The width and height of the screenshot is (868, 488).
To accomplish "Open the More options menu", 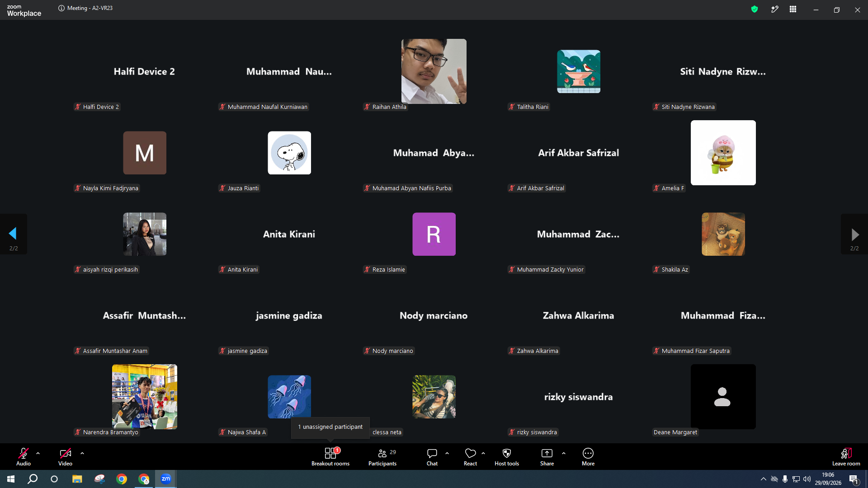I will tap(588, 456).
